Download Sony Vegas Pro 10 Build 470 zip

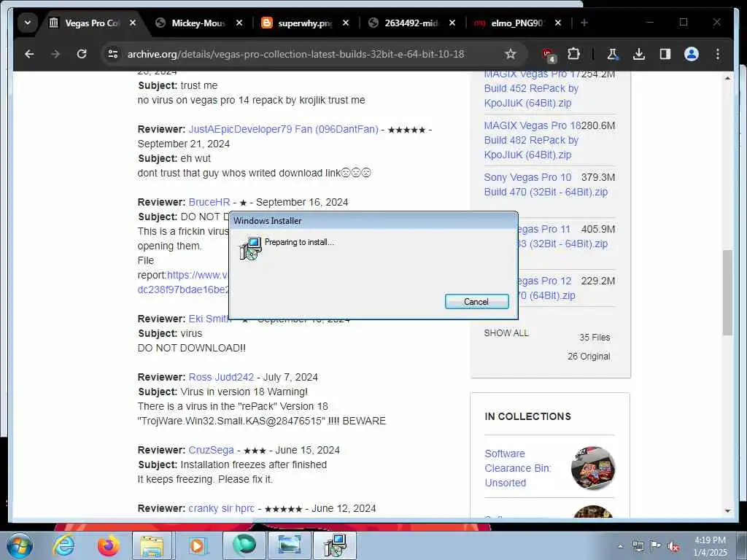pos(546,184)
